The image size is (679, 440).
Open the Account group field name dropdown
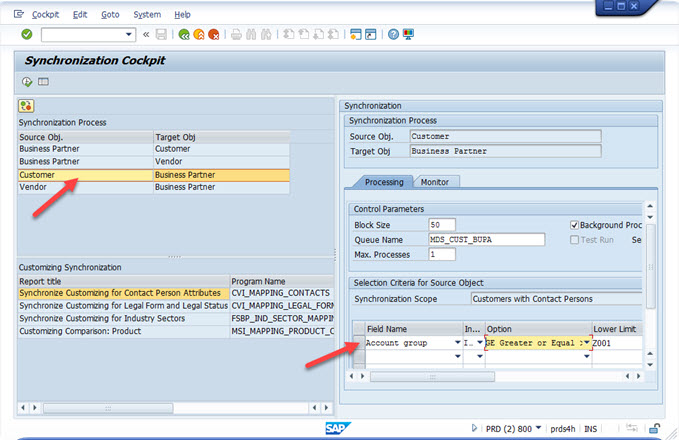(x=457, y=343)
